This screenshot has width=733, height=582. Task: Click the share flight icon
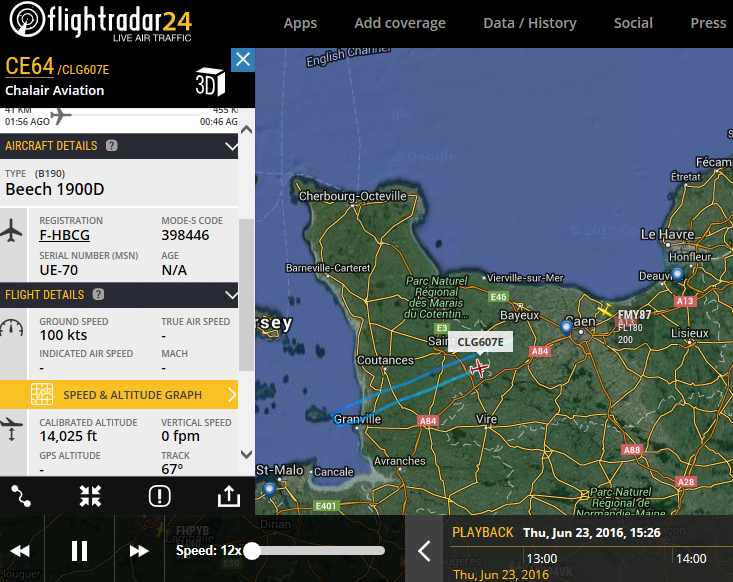click(x=229, y=496)
